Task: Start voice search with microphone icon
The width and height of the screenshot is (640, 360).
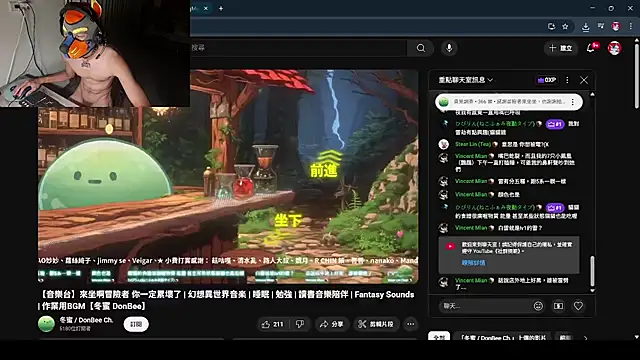Action: point(449,48)
